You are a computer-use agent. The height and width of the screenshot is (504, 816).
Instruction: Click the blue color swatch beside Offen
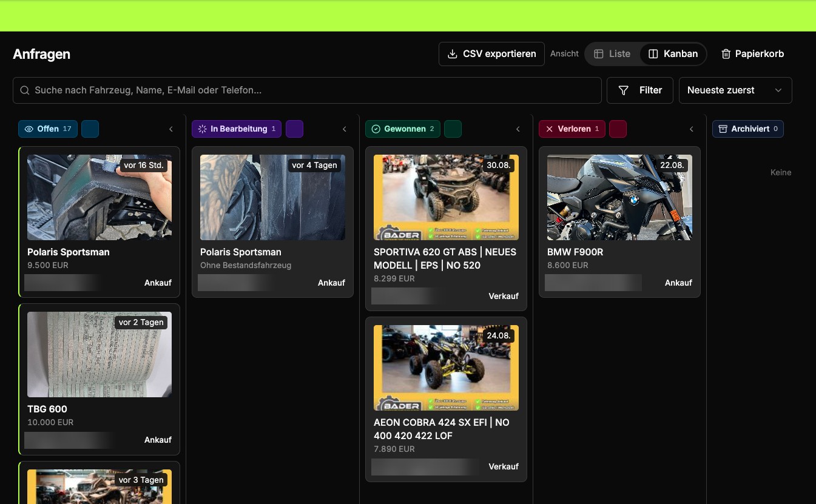coord(90,129)
